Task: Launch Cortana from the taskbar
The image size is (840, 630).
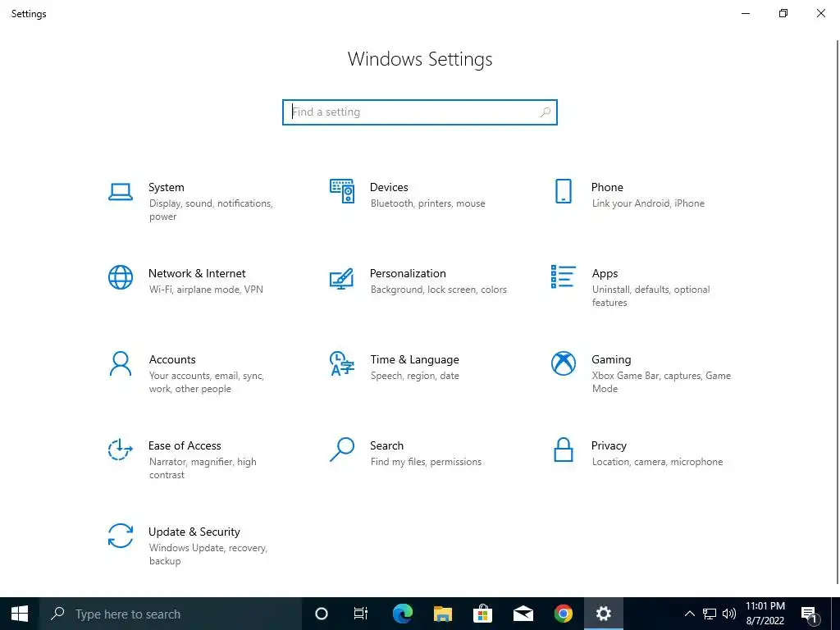Action: 322,614
